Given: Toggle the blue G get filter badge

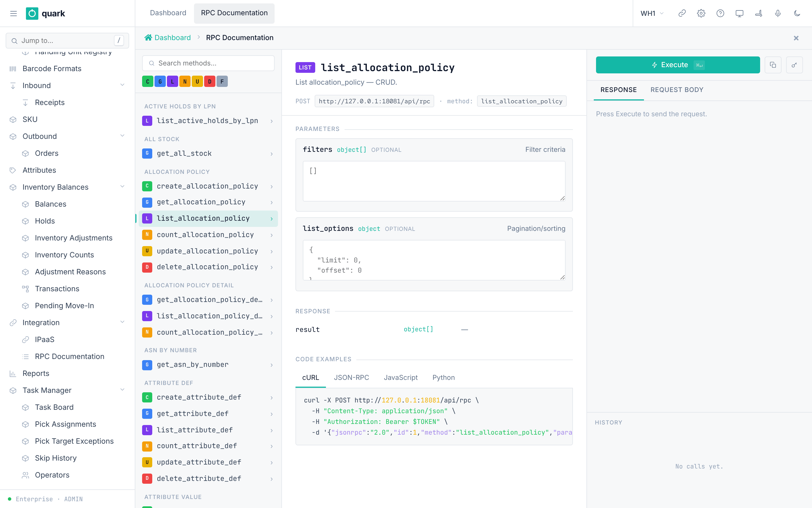Looking at the screenshot, I should [160, 82].
